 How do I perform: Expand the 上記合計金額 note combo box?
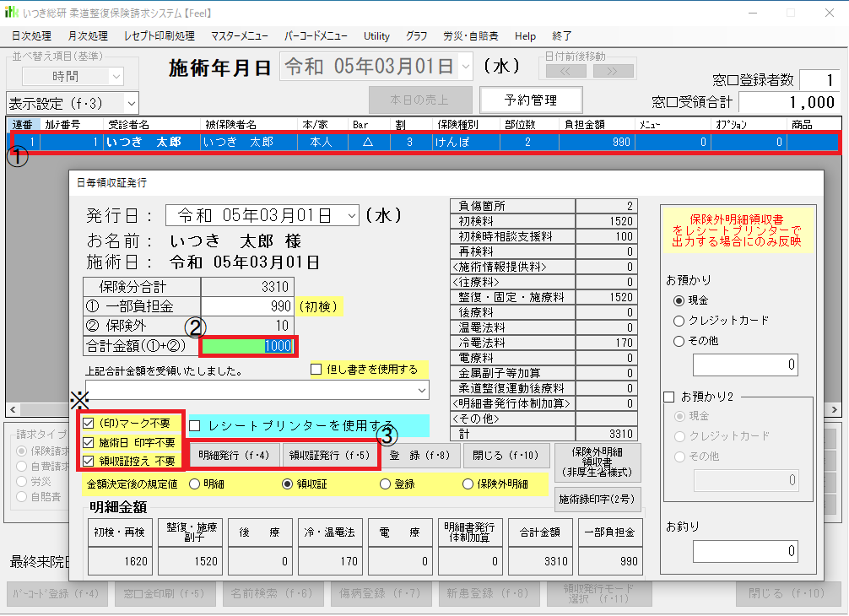tap(420, 392)
